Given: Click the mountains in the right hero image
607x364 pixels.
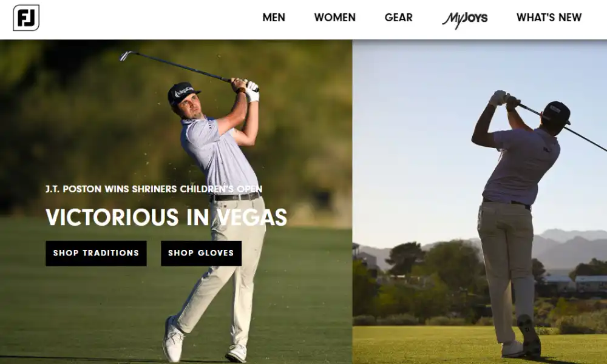Looking at the screenshot, I should point(569,248).
